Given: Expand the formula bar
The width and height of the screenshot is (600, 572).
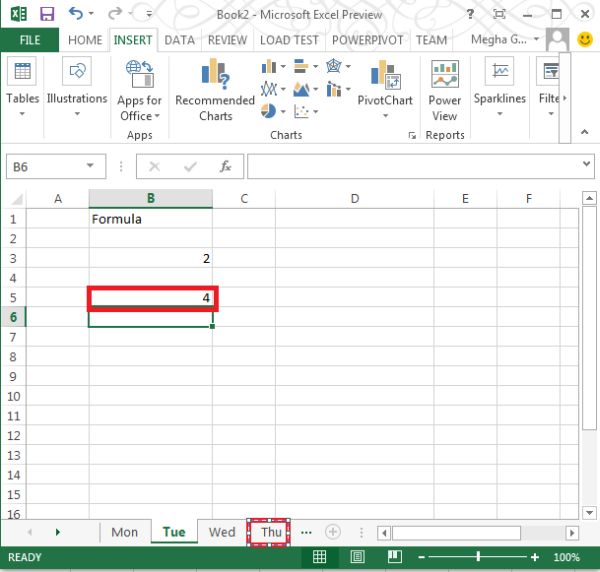Looking at the screenshot, I should tap(586, 164).
